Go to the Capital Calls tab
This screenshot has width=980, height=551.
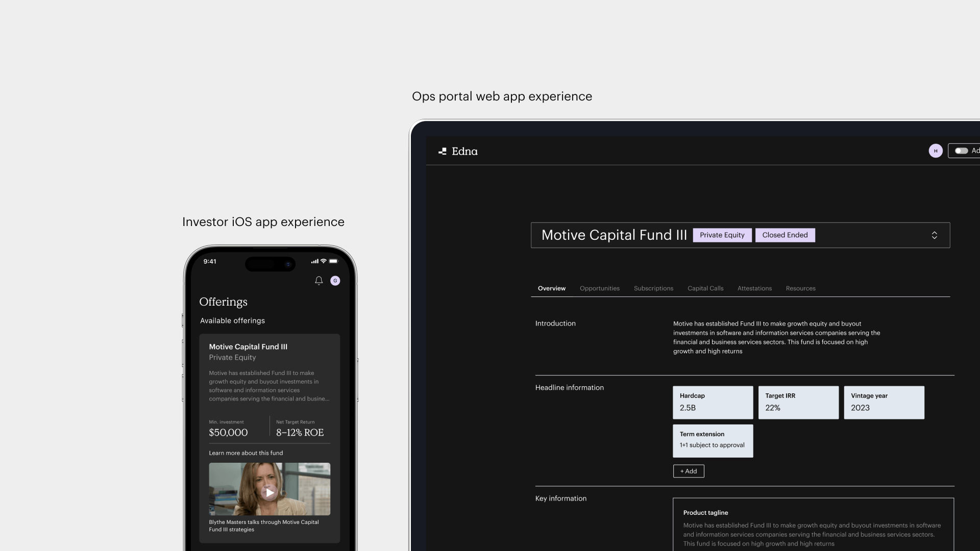(x=705, y=288)
